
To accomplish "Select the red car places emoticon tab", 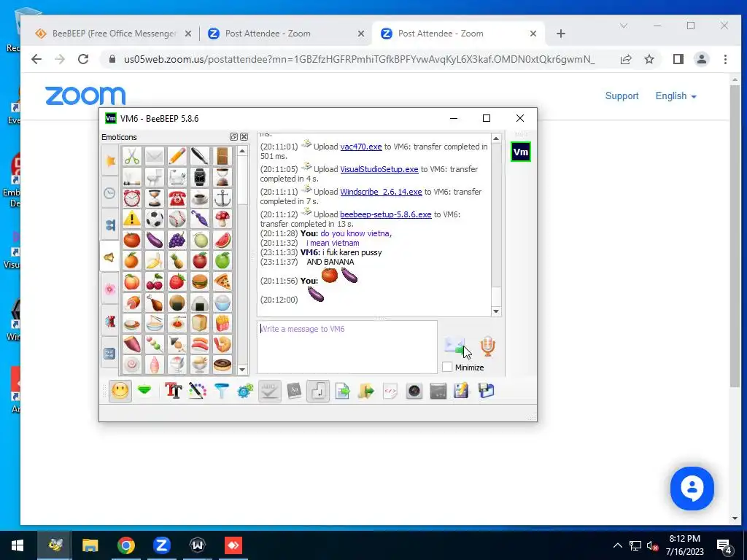I will tap(110, 321).
